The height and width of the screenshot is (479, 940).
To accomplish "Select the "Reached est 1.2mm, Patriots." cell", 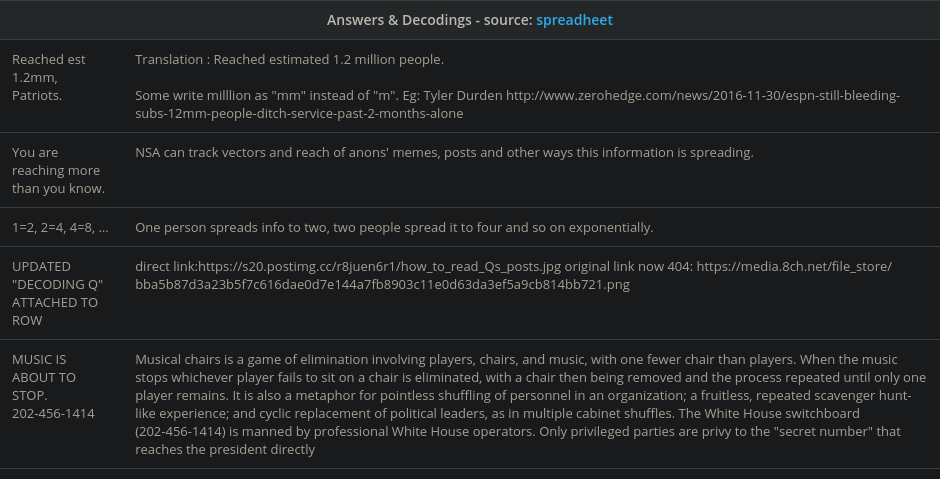I will (x=49, y=78).
